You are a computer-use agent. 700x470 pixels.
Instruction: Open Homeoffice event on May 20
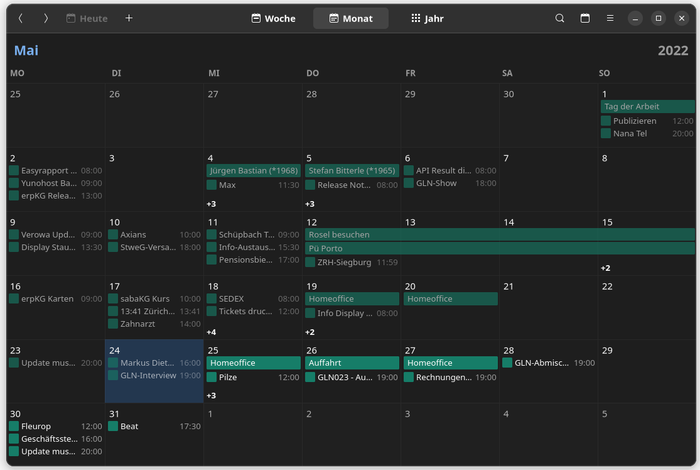(x=450, y=299)
